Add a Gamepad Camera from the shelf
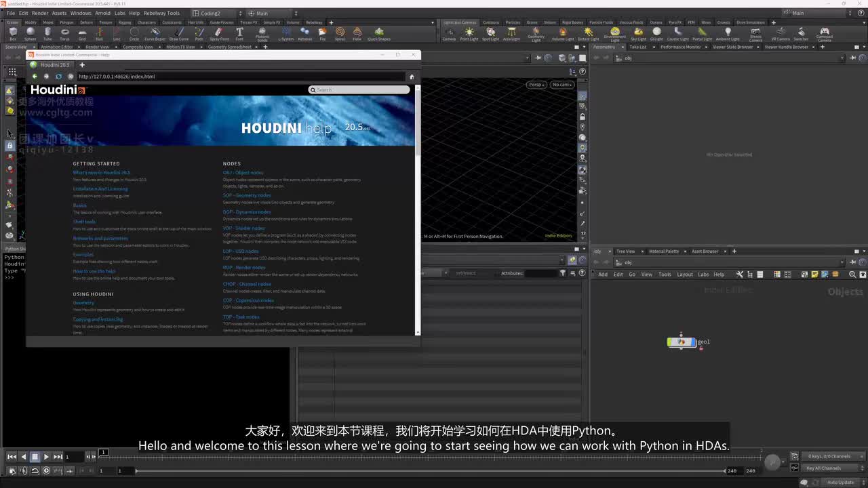 click(825, 34)
